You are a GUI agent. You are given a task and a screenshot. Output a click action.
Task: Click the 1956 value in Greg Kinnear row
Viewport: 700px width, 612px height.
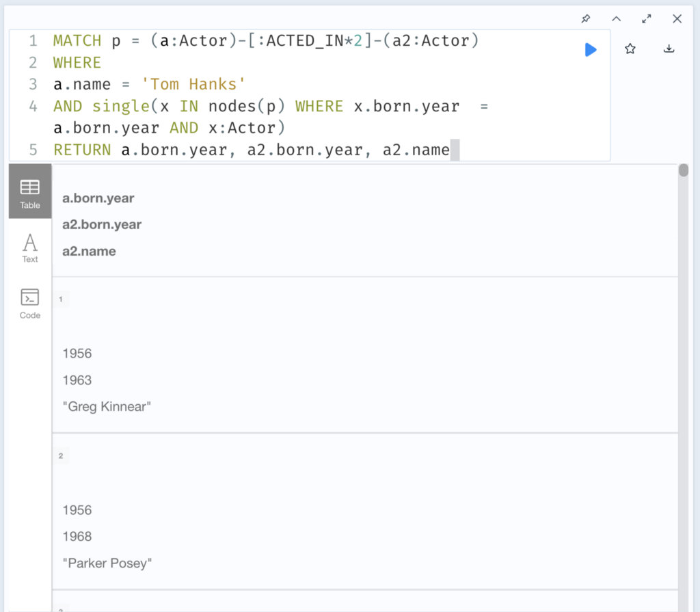[x=77, y=354]
